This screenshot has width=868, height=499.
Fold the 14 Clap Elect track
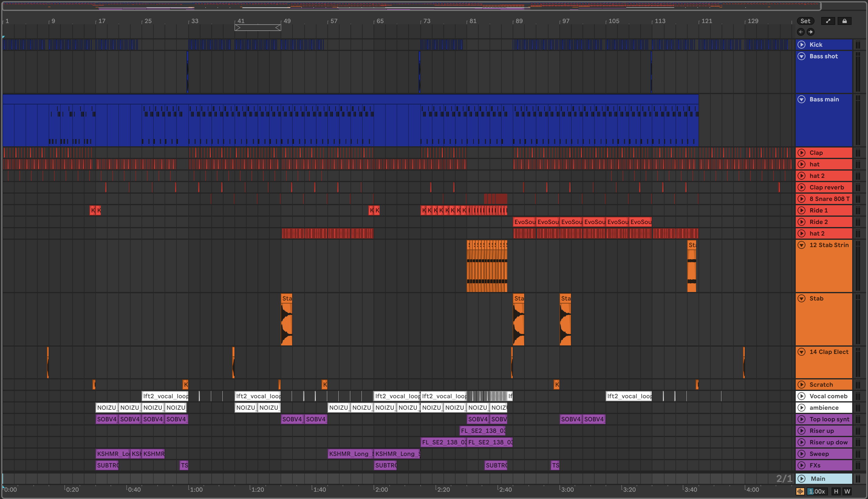(x=801, y=352)
